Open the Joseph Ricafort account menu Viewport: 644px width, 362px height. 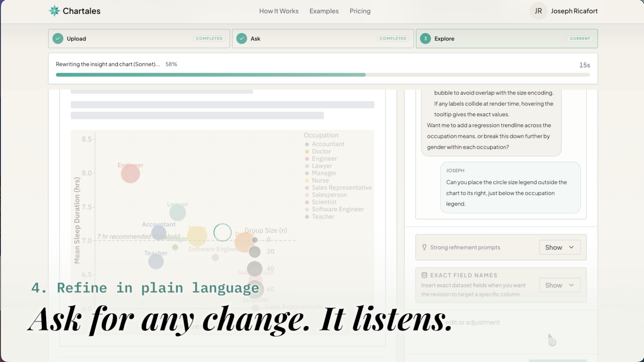coord(574,11)
